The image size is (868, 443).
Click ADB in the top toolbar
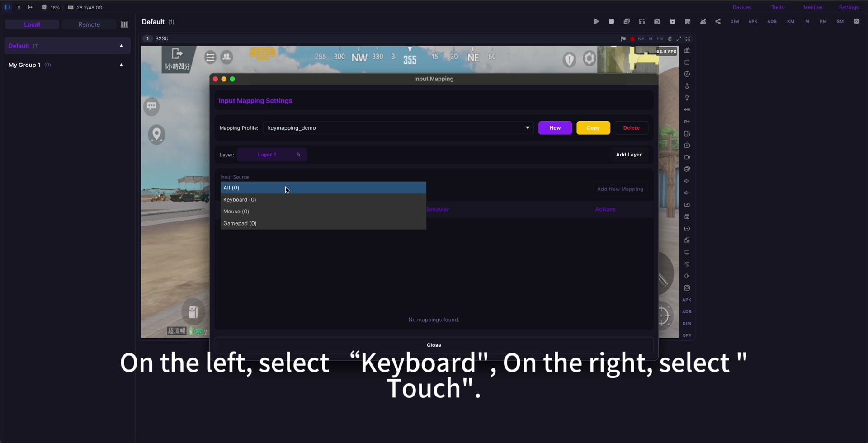[772, 21]
